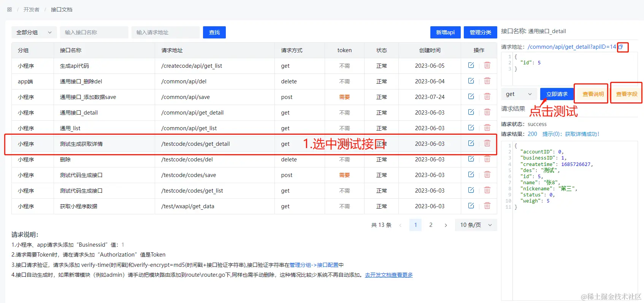
Task: Click the breadcrumb grid home icon
Action: point(10,10)
